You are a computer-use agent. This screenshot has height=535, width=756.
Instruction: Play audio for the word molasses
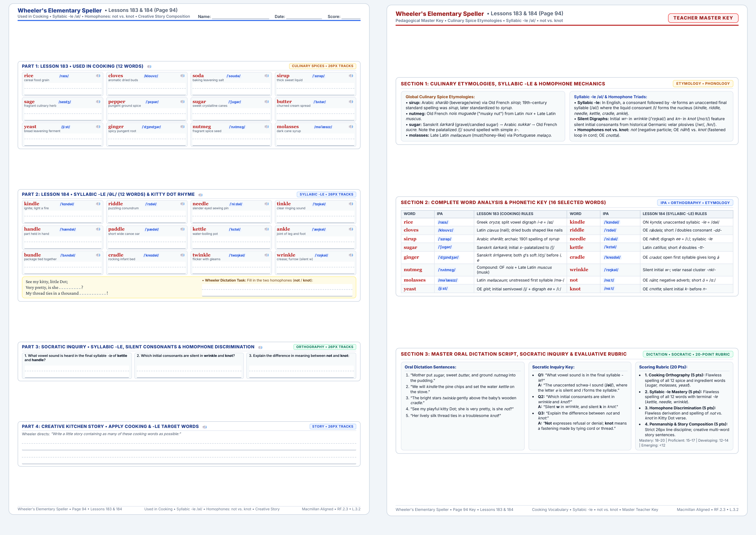click(x=351, y=127)
